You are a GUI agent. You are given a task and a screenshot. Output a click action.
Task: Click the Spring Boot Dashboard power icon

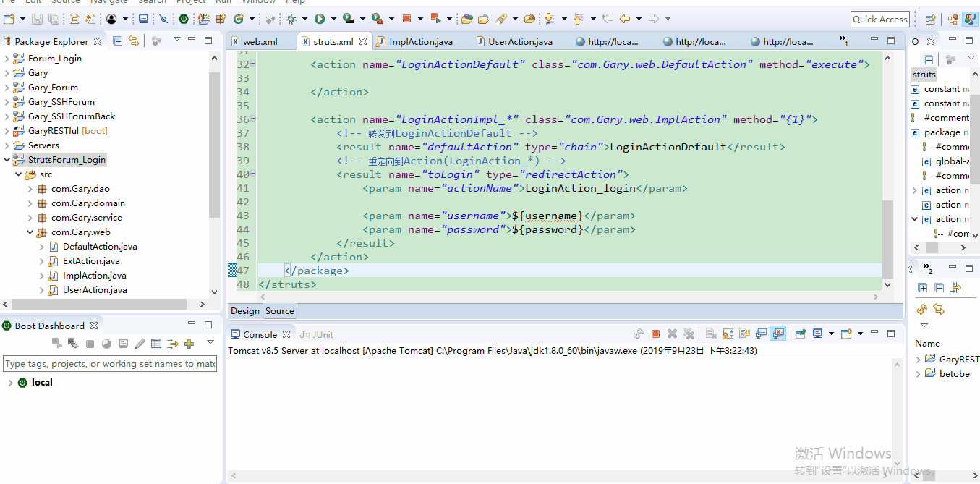[x=184, y=19]
